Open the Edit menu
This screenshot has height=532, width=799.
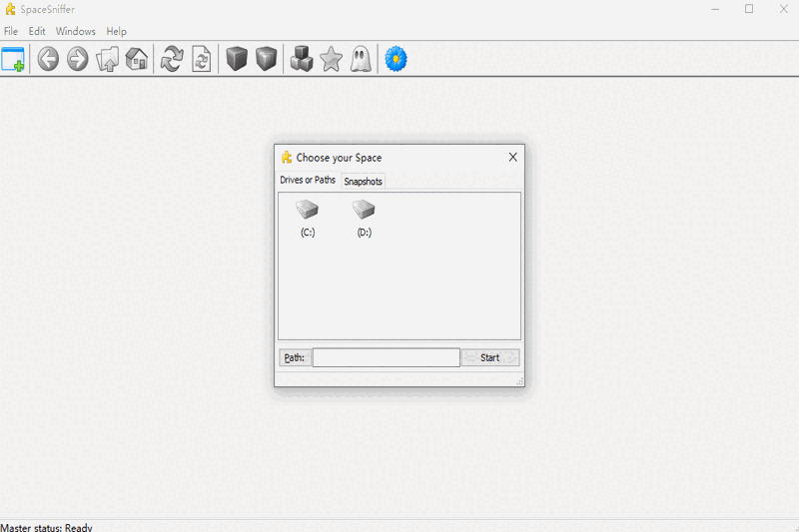pyautogui.click(x=37, y=32)
